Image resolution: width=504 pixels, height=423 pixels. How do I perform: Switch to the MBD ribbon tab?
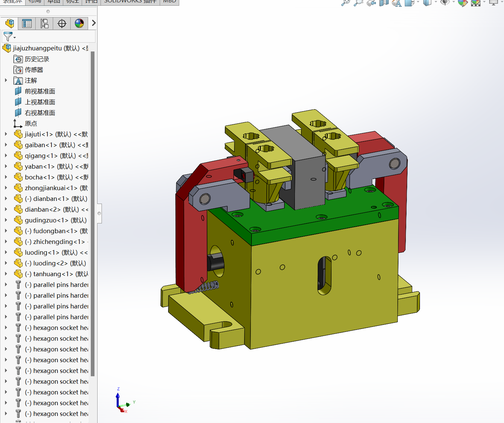pyautogui.click(x=169, y=2)
